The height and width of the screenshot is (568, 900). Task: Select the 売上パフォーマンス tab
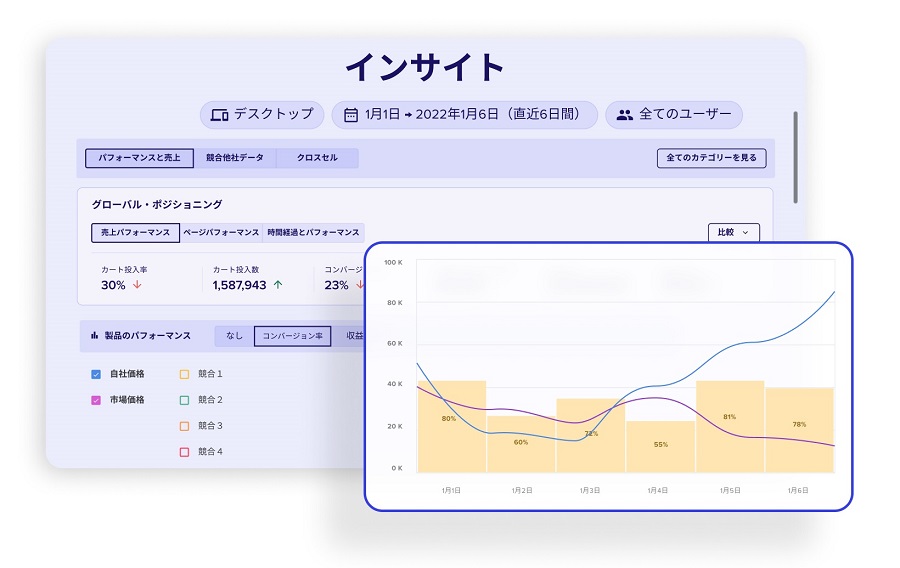[x=135, y=232]
